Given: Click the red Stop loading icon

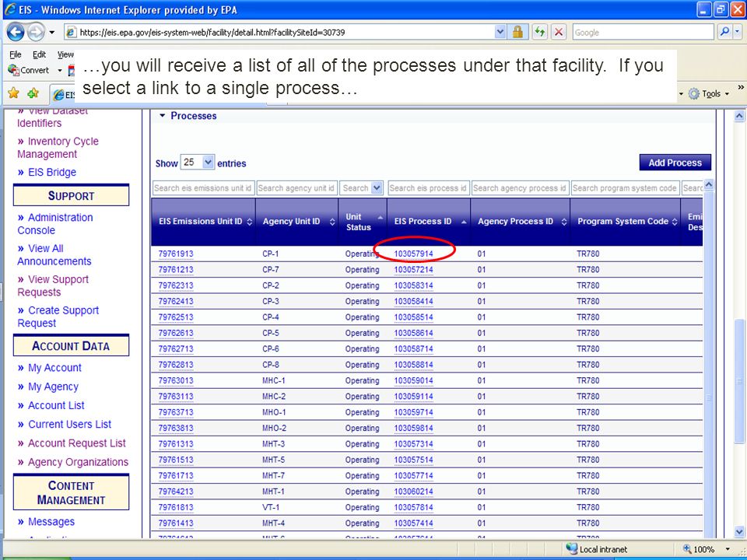Looking at the screenshot, I should pyautogui.click(x=559, y=33).
